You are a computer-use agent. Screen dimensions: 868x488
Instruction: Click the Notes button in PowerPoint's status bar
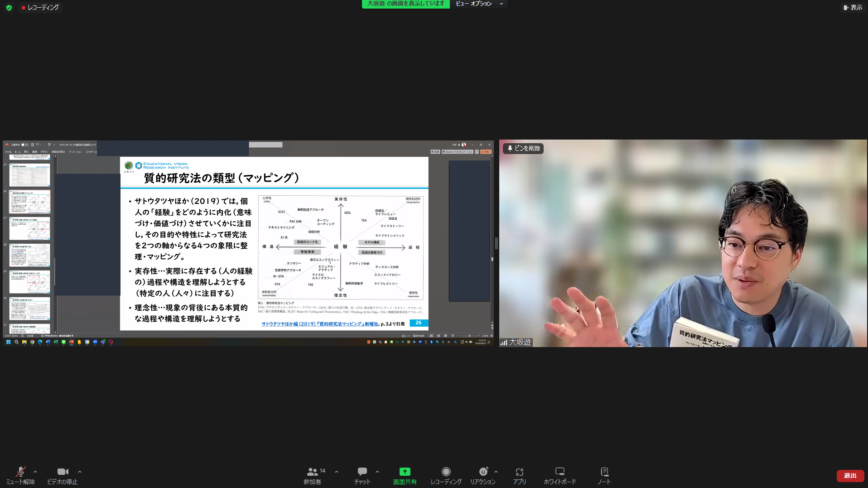406,336
